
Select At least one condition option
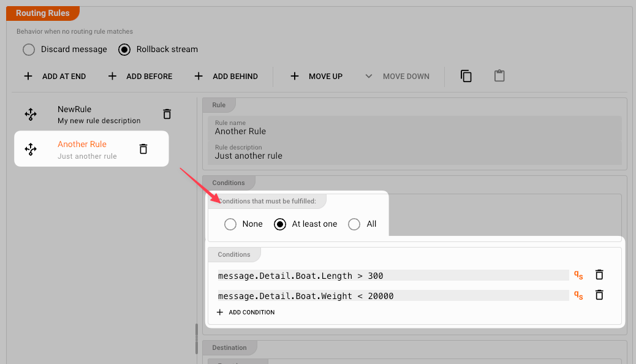point(280,224)
